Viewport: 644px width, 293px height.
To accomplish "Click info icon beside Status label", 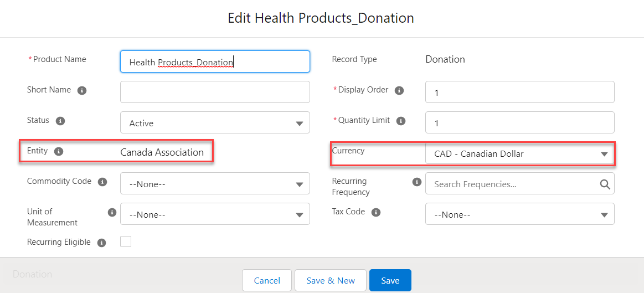I will (x=60, y=121).
